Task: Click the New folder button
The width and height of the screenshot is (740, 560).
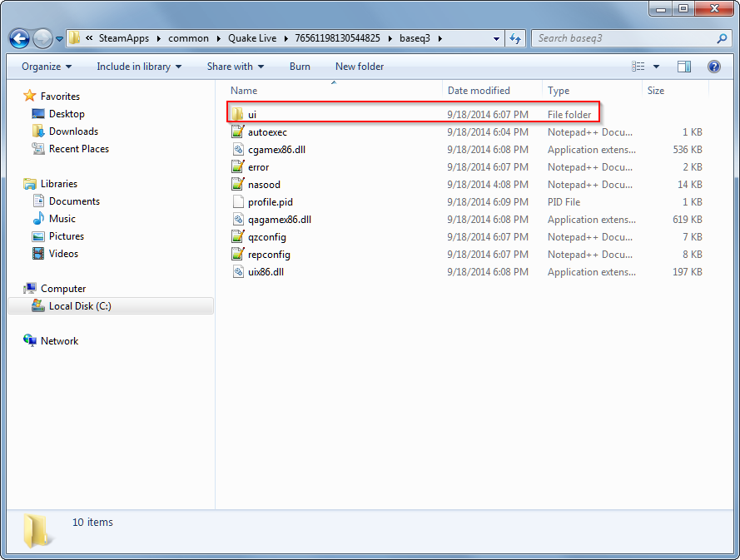Action: (x=360, y=67)
